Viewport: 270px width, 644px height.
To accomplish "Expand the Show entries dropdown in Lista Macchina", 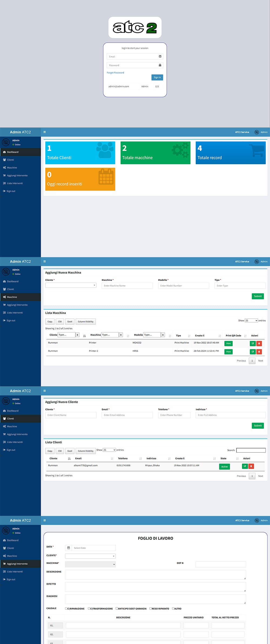I will (x=251, y=320).
